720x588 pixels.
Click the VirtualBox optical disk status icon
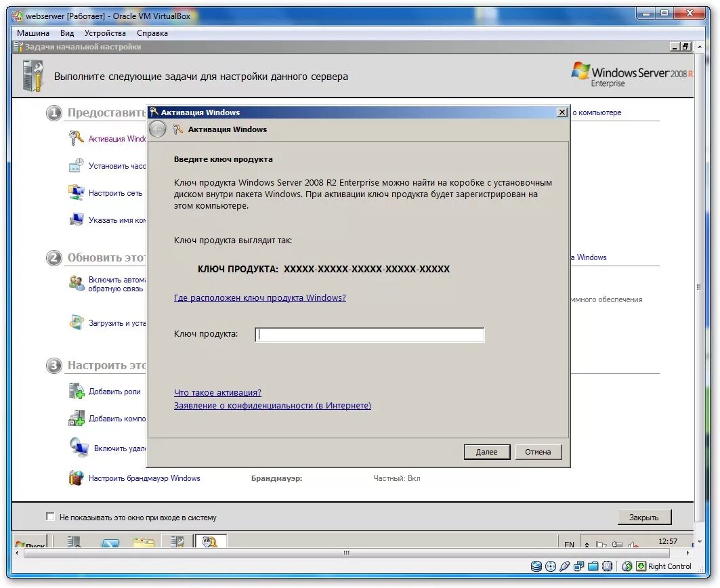550,566
